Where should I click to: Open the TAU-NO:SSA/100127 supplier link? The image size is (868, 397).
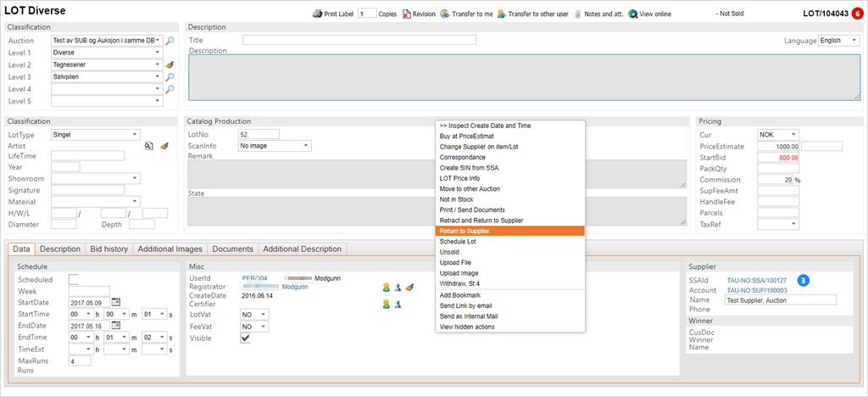point(756,280)
